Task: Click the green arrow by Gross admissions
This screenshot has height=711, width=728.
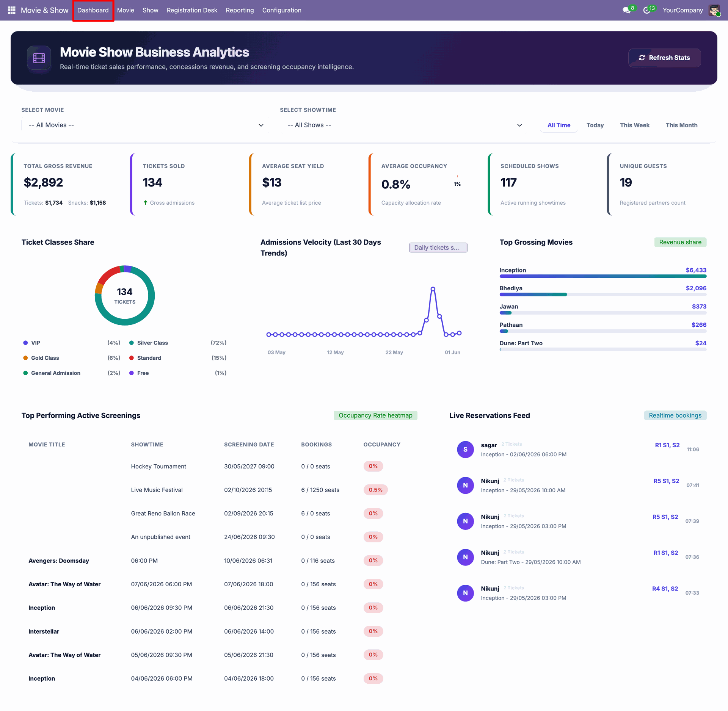Action: point(145,203)
